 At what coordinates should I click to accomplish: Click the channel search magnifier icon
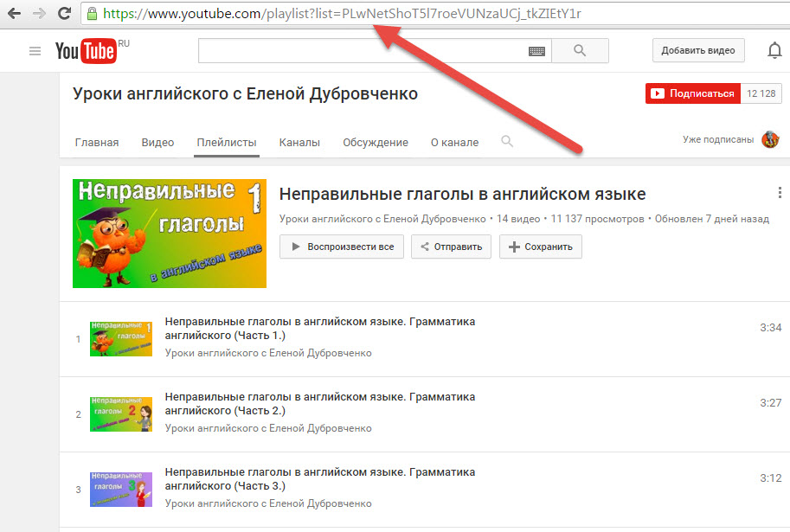click(x=507, y=142)
